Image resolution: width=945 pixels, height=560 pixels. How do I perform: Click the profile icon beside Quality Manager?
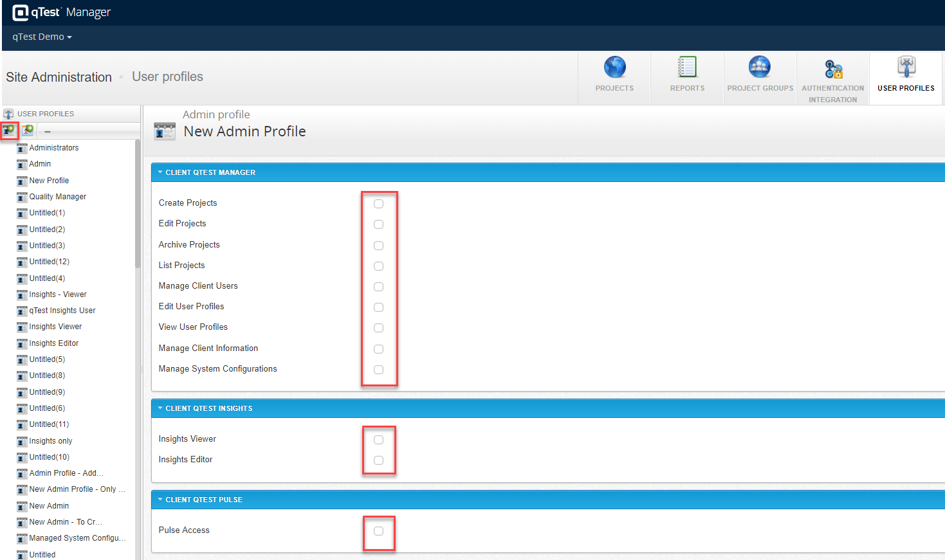pos(22,197)
